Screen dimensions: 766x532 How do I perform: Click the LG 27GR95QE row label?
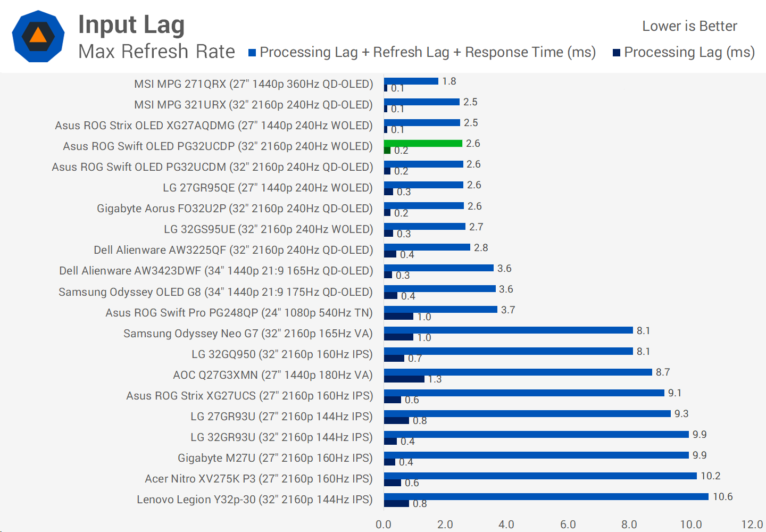point(268,188)
